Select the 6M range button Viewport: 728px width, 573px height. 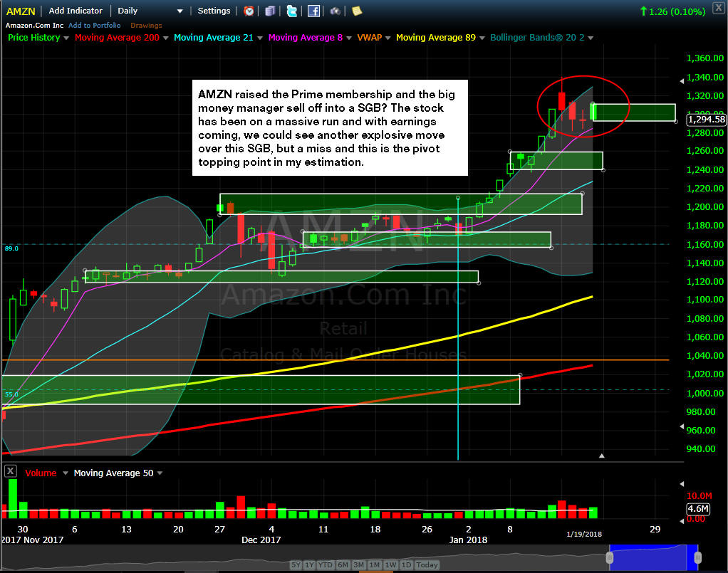click(343, 564)
